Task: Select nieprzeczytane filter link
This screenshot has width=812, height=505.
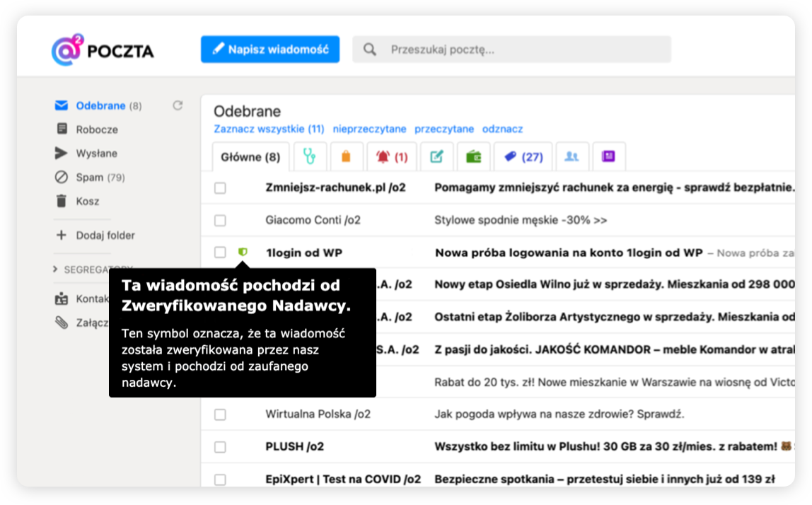Action: point(369,129)
